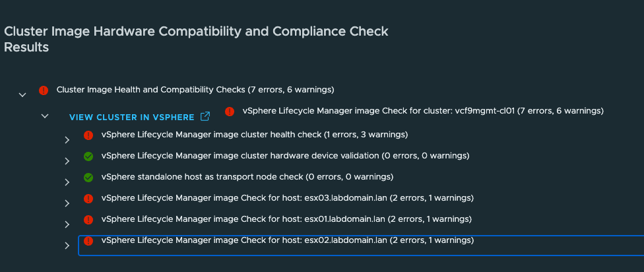Click the red error icon for host esx02
The height and width of the screenshot is (272, 644).
pyautogui.click(x=88, y=241)
